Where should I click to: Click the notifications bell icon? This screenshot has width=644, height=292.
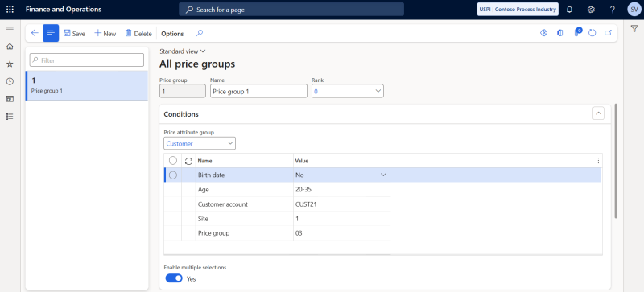[x=569, y=10]
